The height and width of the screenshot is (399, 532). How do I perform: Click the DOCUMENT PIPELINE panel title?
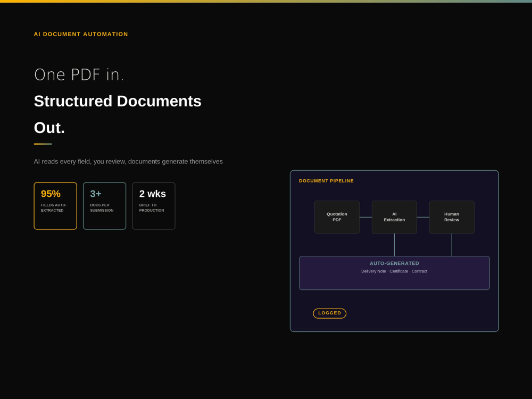pos(327,181)
